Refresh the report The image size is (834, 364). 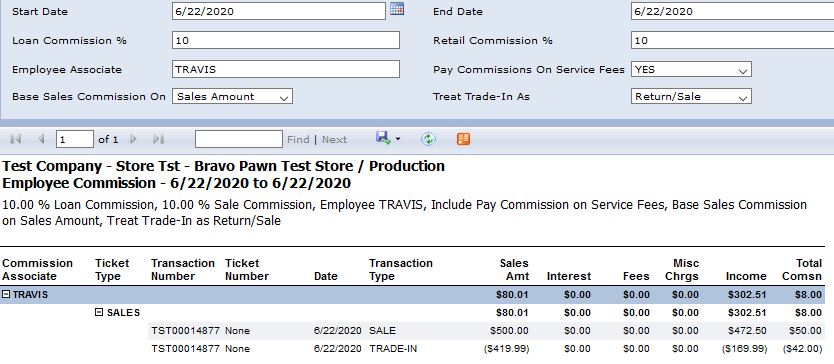point(428,139)
